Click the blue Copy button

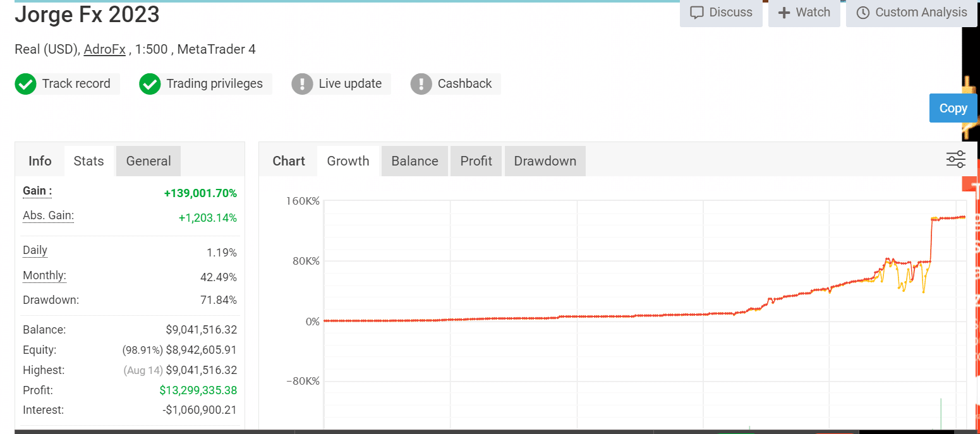coord(953,107)
